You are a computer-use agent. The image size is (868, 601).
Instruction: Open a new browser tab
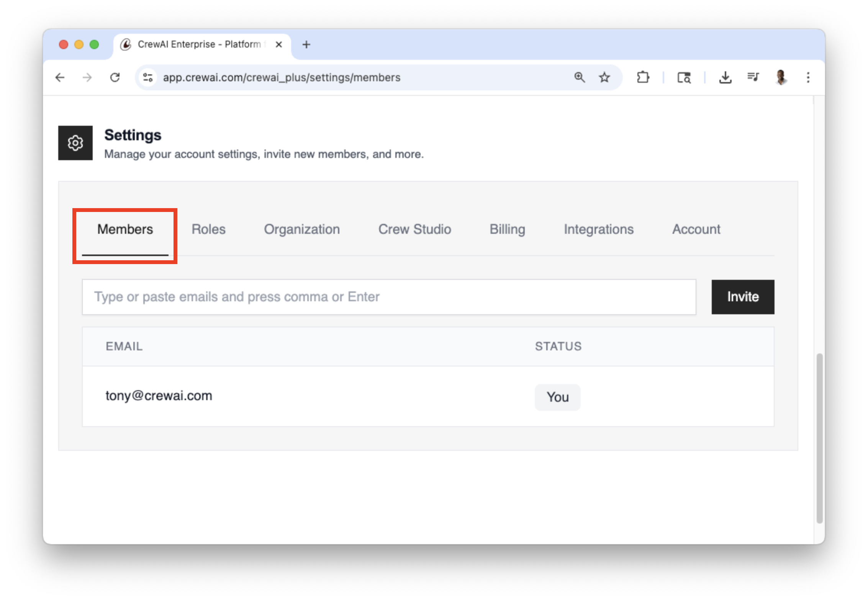(306, 45)
